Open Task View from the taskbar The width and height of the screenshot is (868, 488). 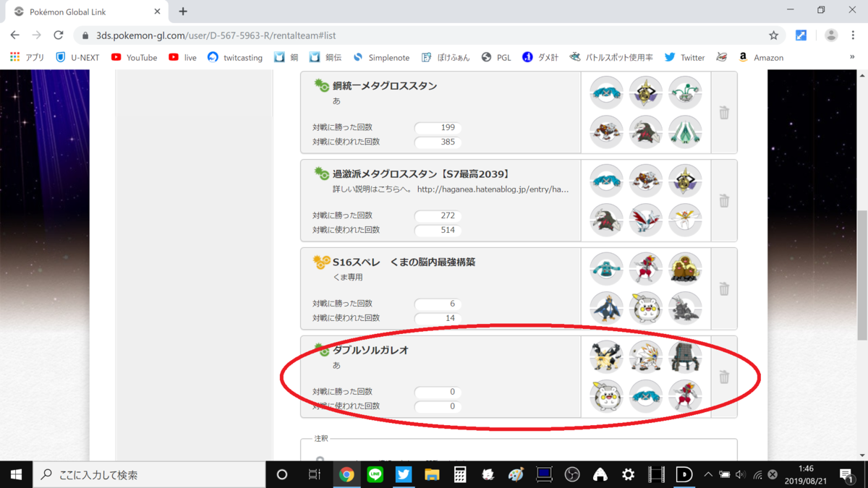[315, 474]
